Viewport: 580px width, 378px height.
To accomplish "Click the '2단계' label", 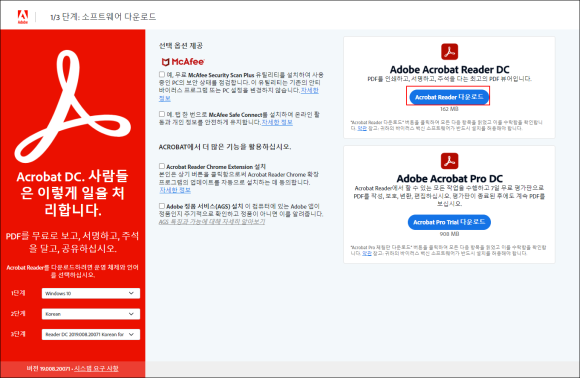I will point(18,314).
